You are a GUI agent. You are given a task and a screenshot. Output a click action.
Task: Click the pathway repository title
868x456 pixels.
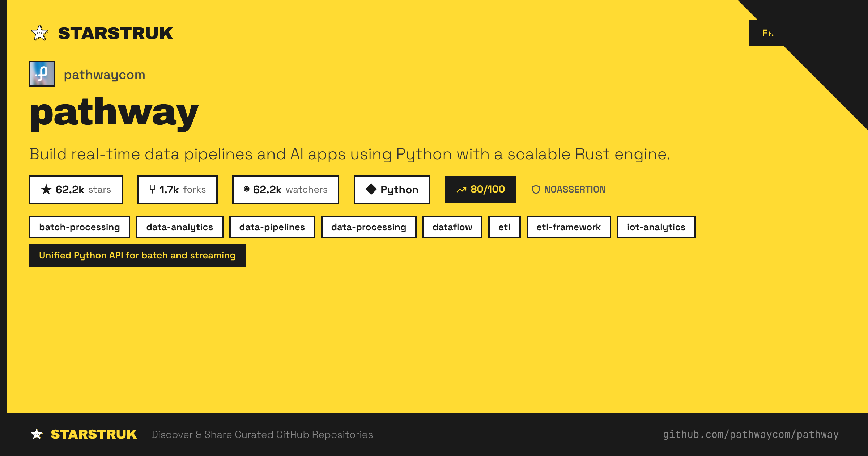tap(114, 114)
